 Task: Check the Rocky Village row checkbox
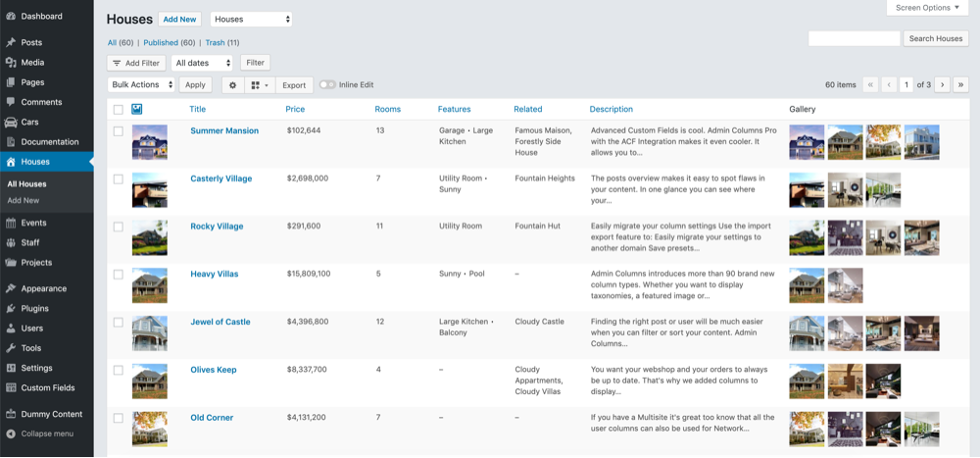coord(119,227)
